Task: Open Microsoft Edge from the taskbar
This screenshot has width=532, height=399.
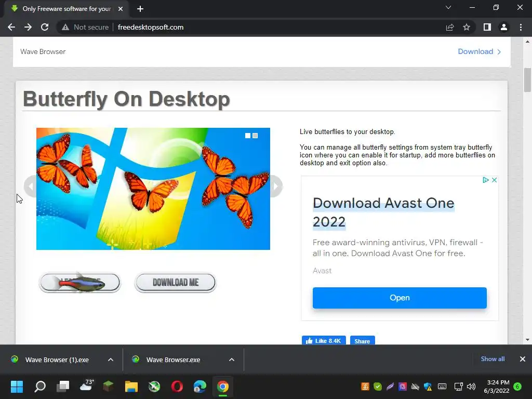Action: point(200,386)
